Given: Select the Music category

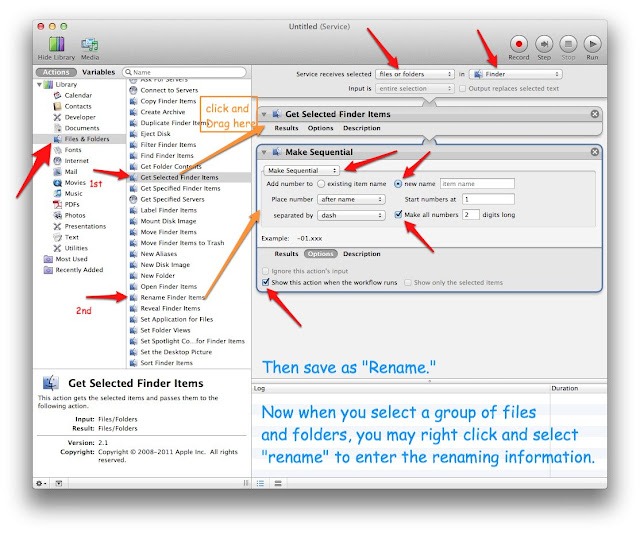Looking at the screenshot, I should [x=73, y=194].
